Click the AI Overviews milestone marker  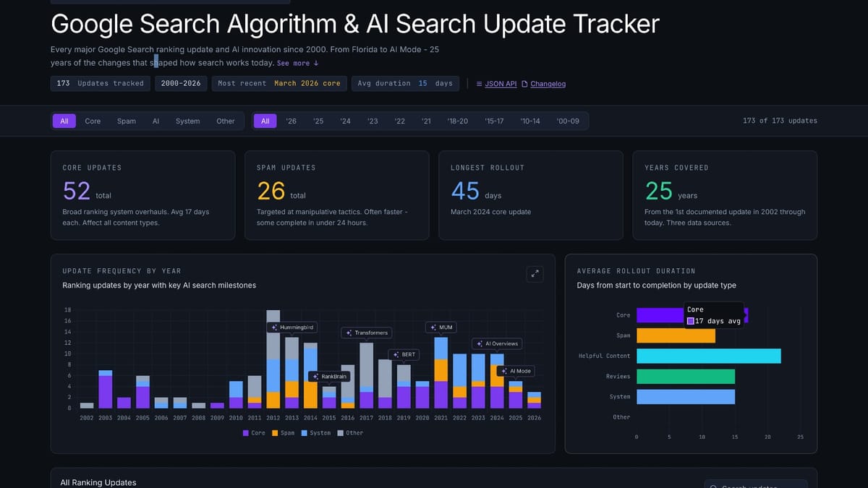[x=497, y=343]
